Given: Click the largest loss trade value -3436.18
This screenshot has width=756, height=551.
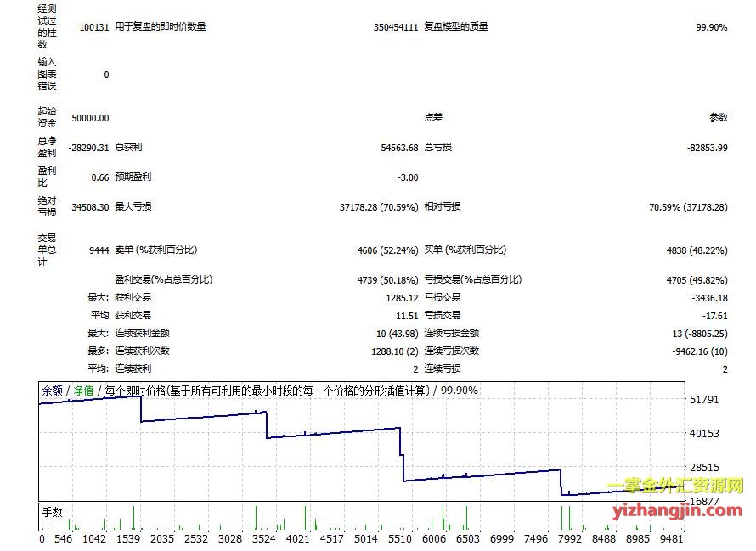Looking at the screenshot, I should pyautogui.click(x=709, y=298).
